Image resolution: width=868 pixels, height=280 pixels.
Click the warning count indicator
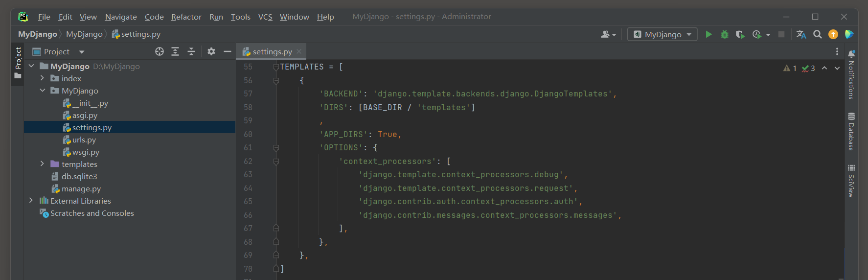click(x=790, y=68)
